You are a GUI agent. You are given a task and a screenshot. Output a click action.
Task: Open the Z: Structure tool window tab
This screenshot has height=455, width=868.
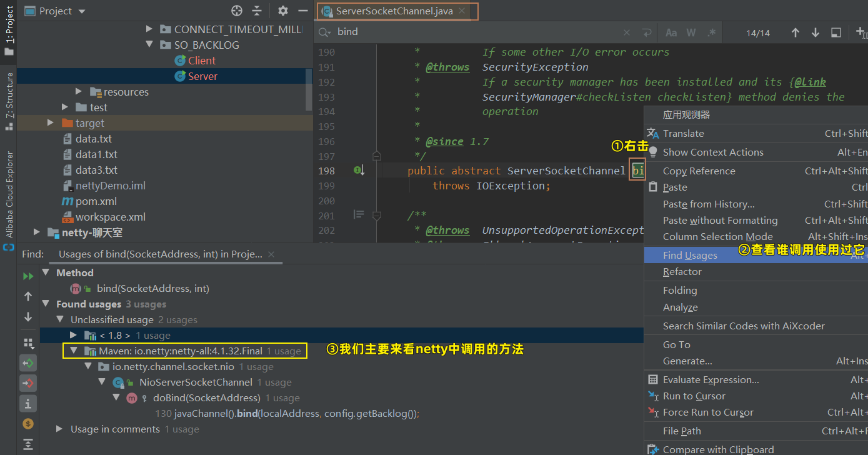(x=9, y=101)
